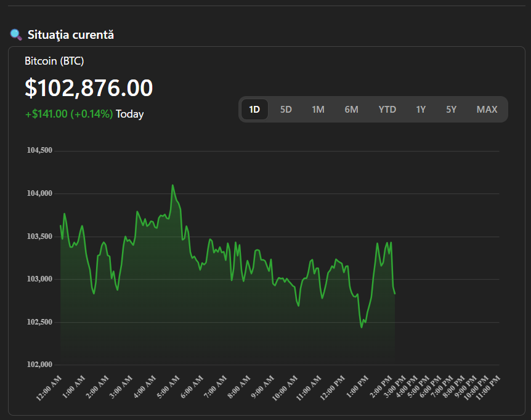
Task: Click the 12:00 AM x-axis label
Action: (50, 387)
